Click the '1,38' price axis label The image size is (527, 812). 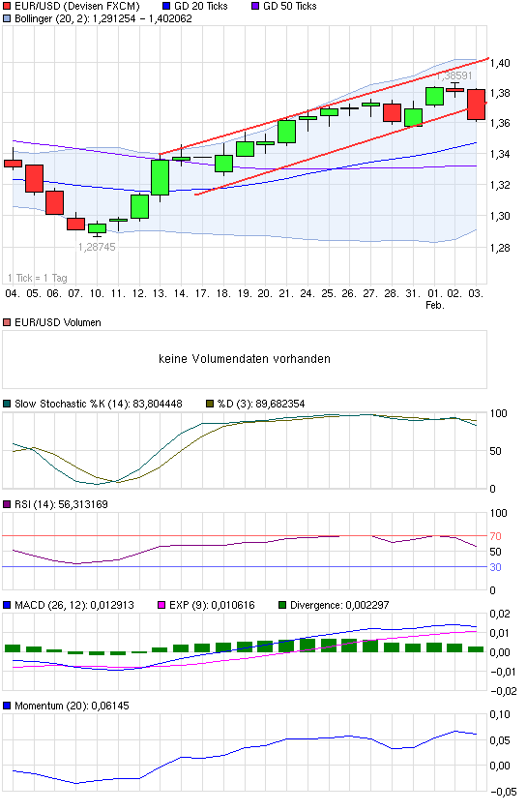tap(500, 93)
